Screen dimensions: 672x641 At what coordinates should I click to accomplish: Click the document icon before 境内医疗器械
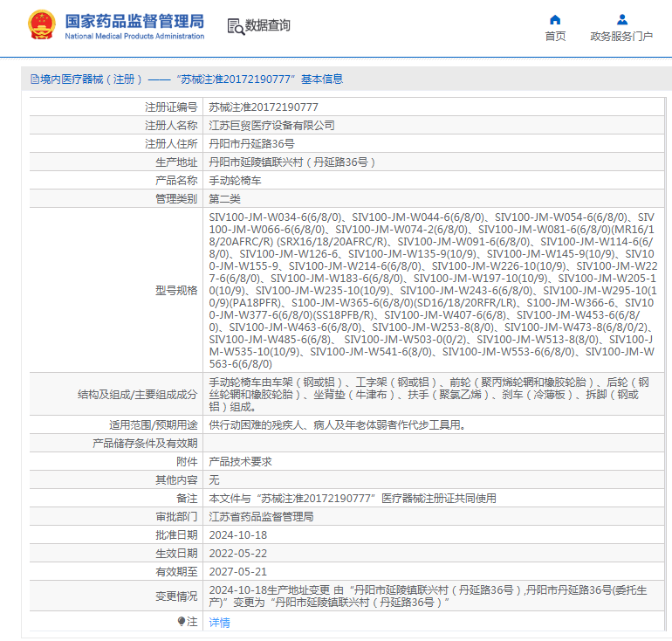(35, 79)
